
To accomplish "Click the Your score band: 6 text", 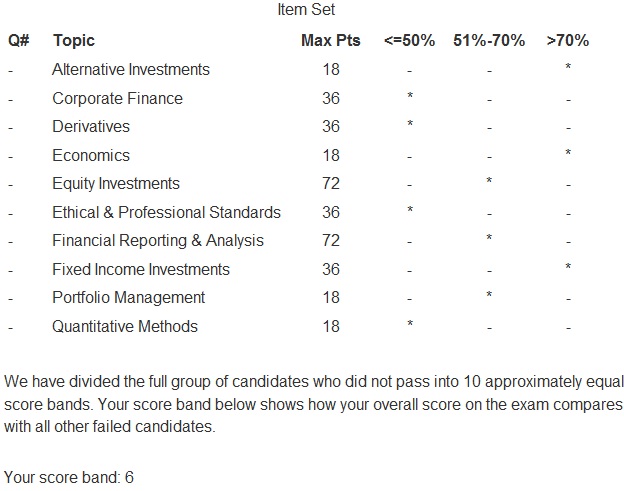I will pyautogui.click(x=69, y=477).
